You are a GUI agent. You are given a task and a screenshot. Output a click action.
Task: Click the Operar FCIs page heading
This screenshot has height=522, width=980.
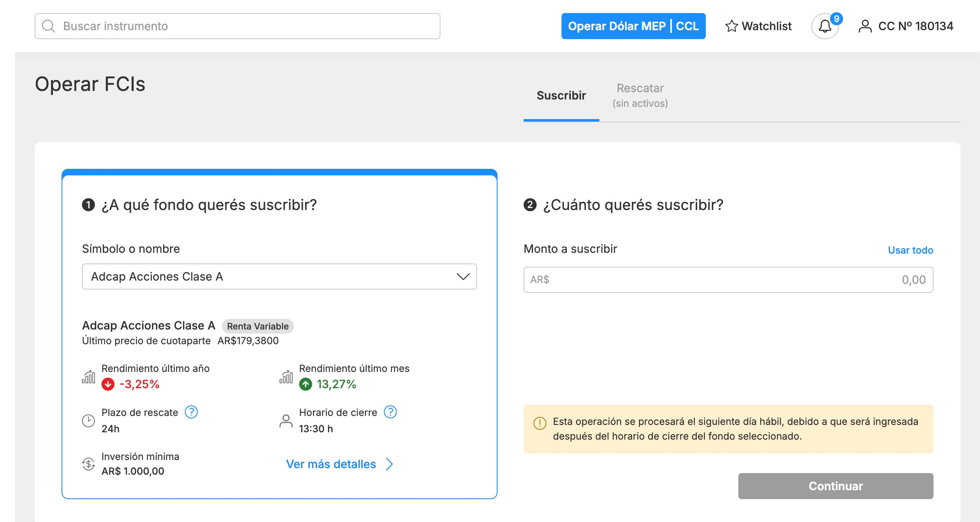[90, 84]
